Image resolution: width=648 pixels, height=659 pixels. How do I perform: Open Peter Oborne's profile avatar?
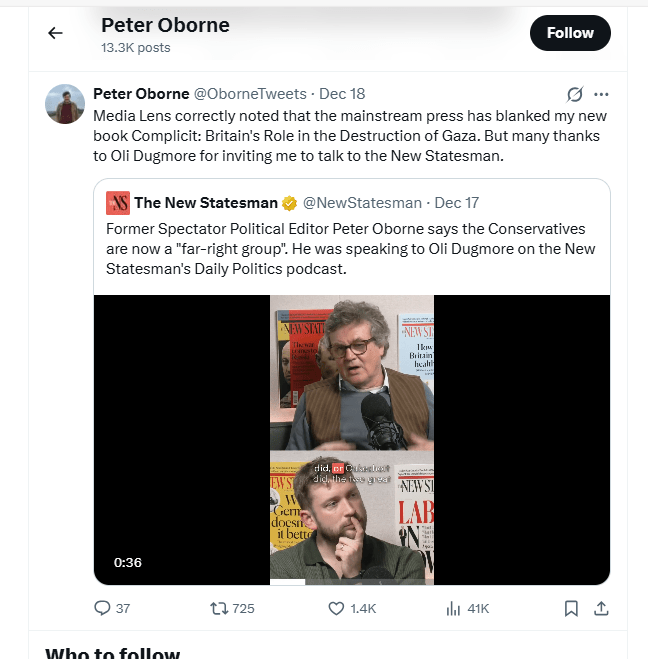(x=65, y=104)
